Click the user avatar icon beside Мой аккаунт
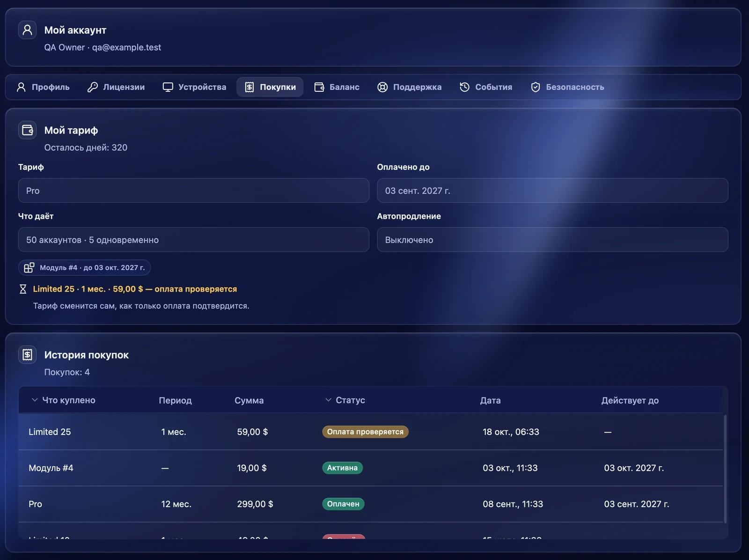The width and height of the screenshot is (749, 560). pos(27,30)
